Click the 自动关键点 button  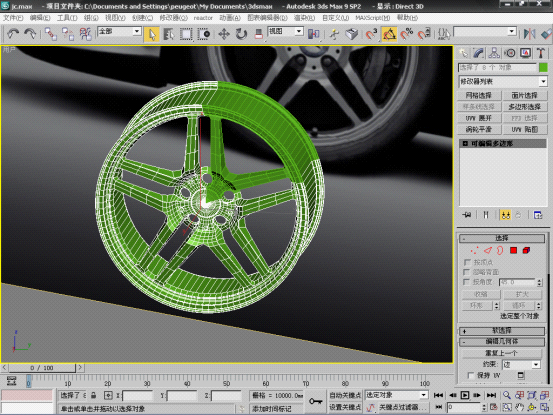point(345,395)
